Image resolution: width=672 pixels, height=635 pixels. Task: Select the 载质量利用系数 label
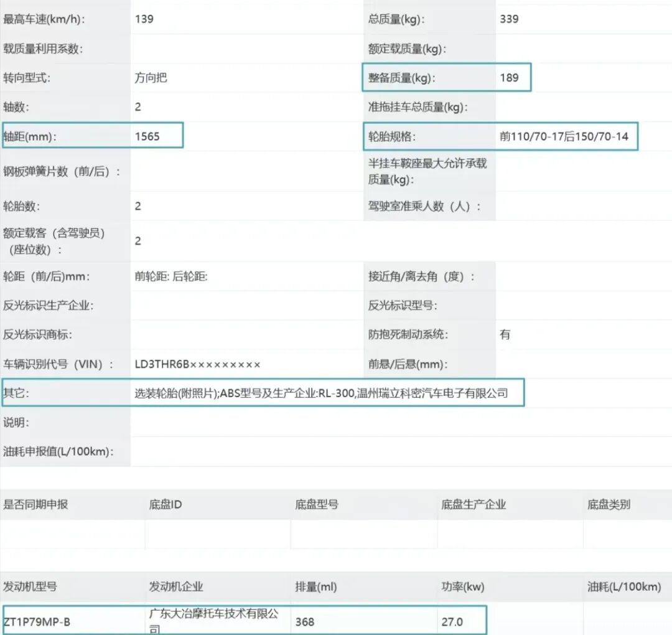[43, 49]
